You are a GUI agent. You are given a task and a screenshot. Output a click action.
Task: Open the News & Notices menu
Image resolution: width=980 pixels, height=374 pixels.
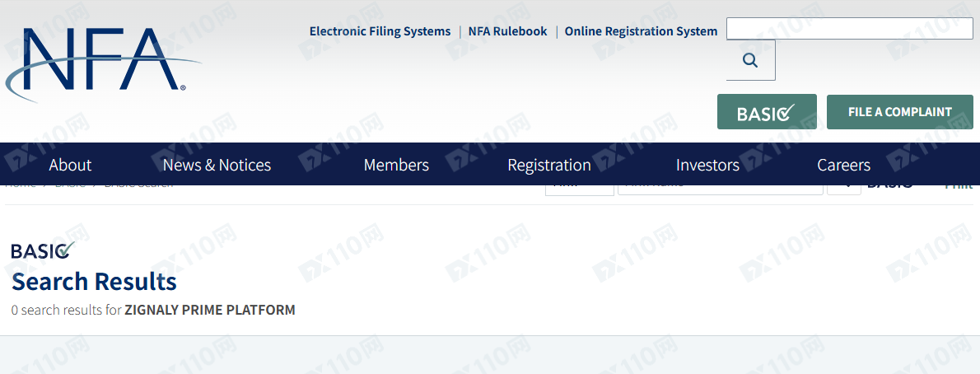click(x=217, y=165)
